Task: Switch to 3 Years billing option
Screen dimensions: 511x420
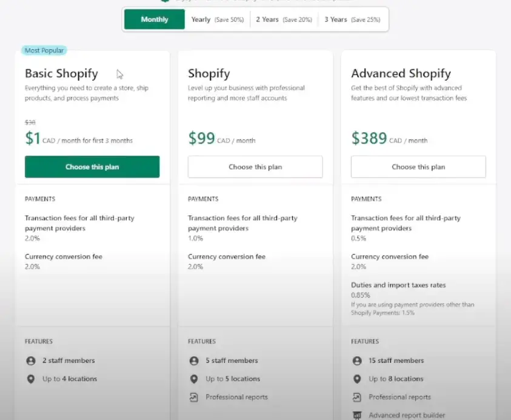Action: (x=352, y=19)
